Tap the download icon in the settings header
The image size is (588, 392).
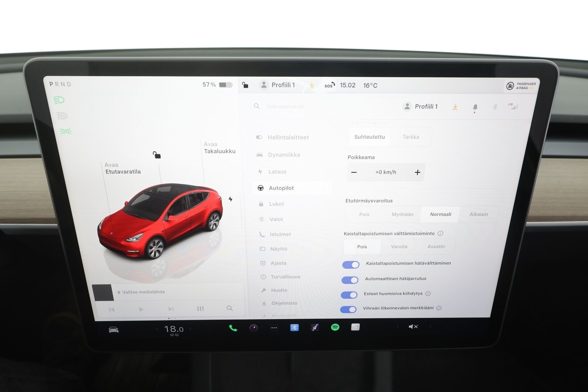pos(455,107)
